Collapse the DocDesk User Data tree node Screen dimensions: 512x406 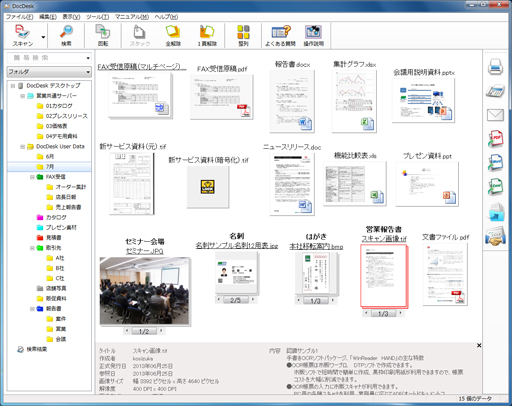[x=23, y=147]
